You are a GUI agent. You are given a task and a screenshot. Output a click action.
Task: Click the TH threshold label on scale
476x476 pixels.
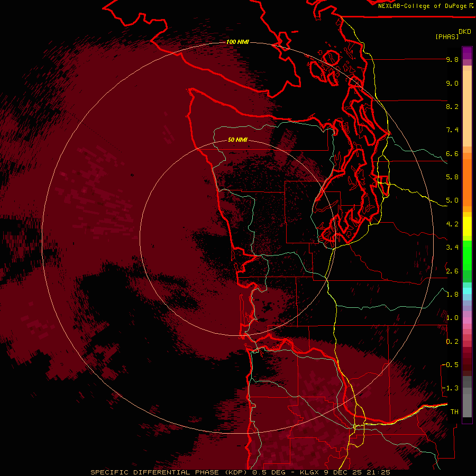pos(454,412)
